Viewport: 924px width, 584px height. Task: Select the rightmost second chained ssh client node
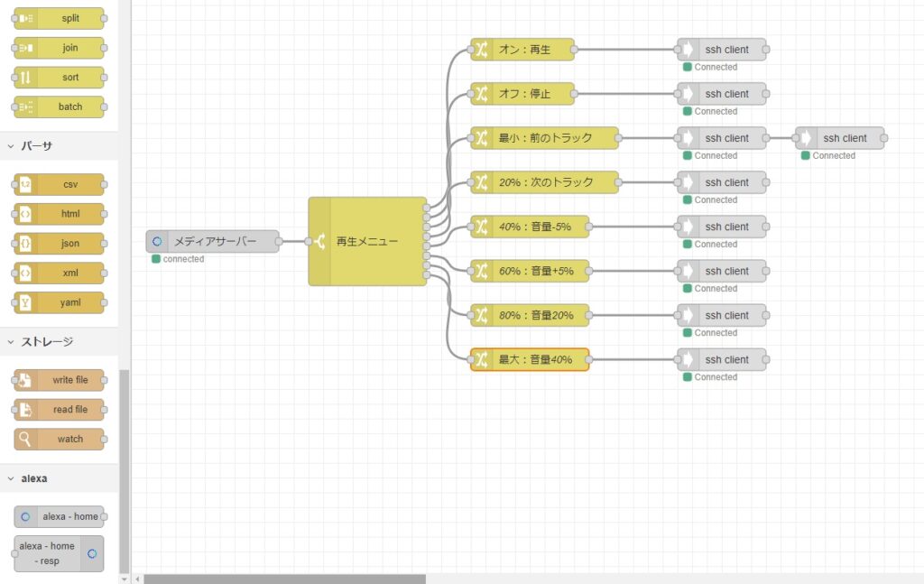[x=840, y=138]
